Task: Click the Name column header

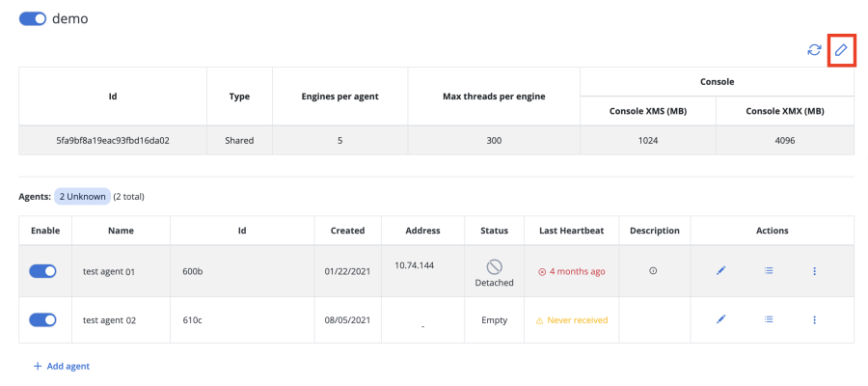Action: click(x=121, y=231)
